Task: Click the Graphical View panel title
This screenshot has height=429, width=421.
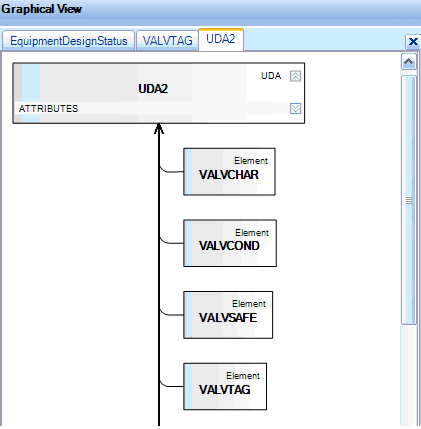Action: tap(41, 9)
